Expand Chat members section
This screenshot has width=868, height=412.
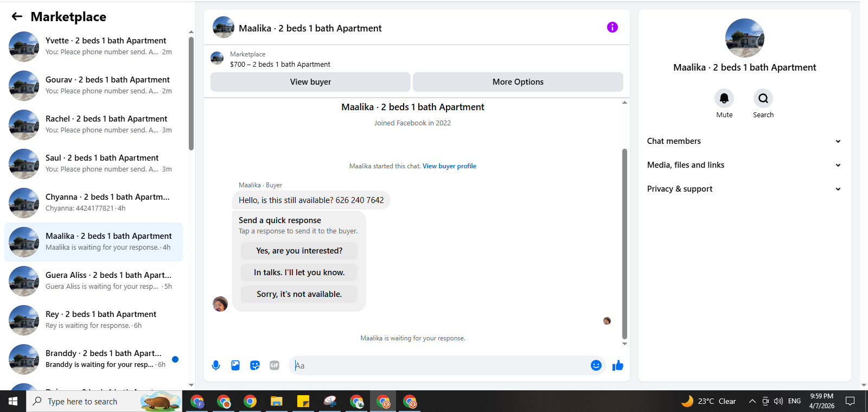pos(744,141)
